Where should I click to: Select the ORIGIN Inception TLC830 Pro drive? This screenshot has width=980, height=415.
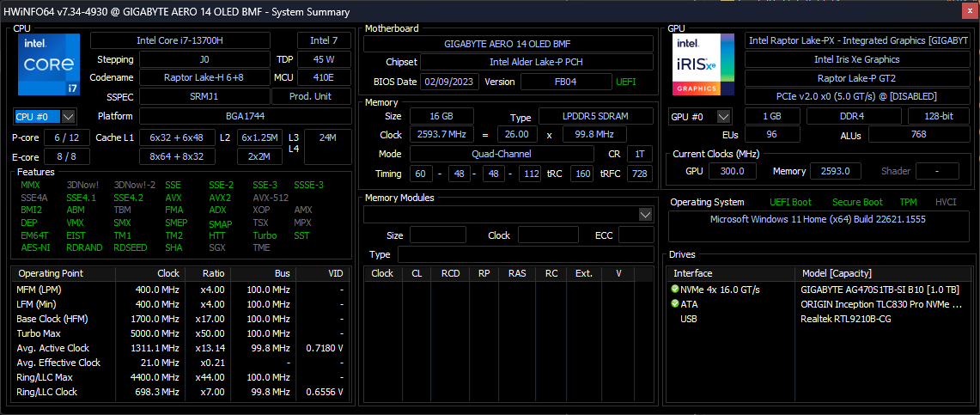(820, 304)
